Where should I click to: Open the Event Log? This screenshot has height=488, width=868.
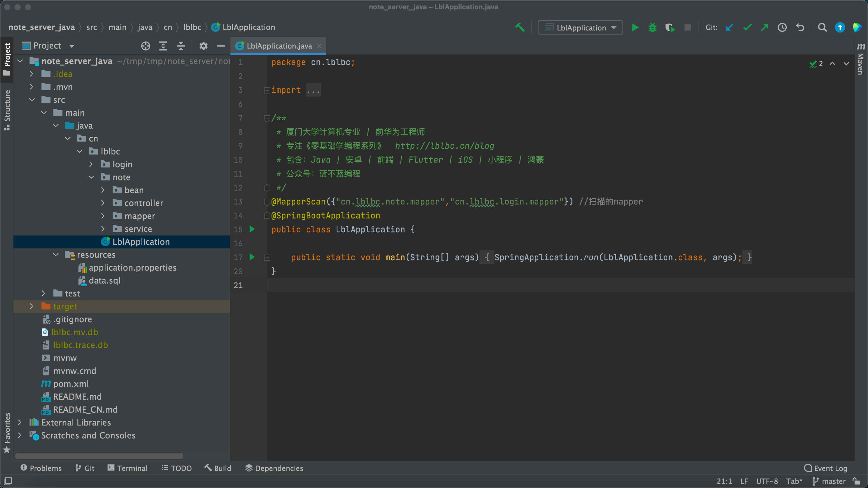point(826,468)
